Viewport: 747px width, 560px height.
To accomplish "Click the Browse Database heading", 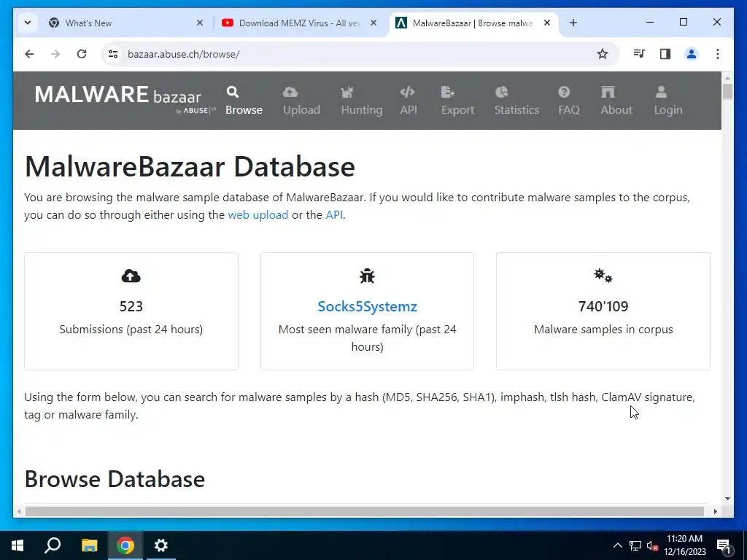I will (115, 479).
